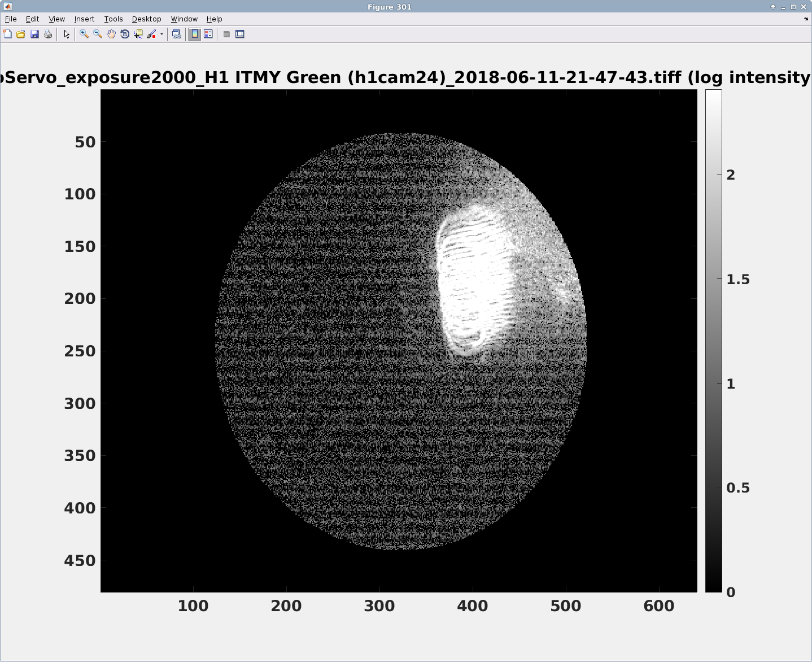Click the grayscale colorbar

[x=713, y=341]
